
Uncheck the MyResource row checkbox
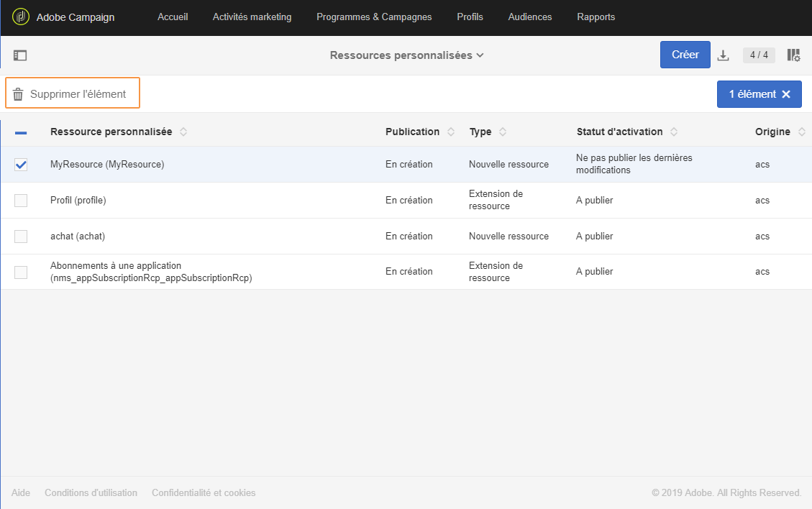tap(21, 165)
